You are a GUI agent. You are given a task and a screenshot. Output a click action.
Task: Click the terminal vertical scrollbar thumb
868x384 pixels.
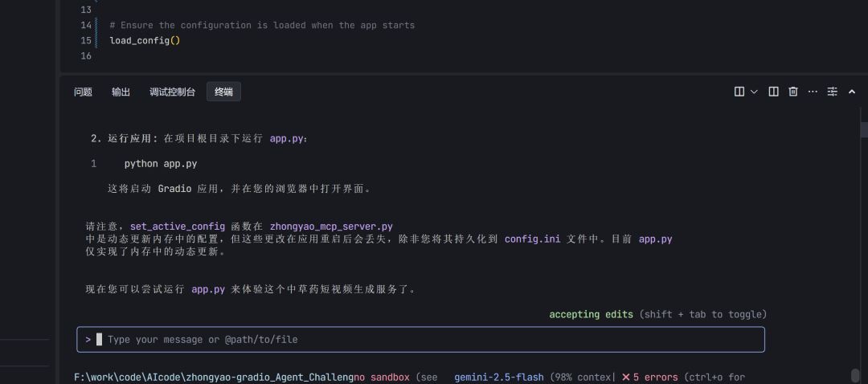(x=864, y=130)
